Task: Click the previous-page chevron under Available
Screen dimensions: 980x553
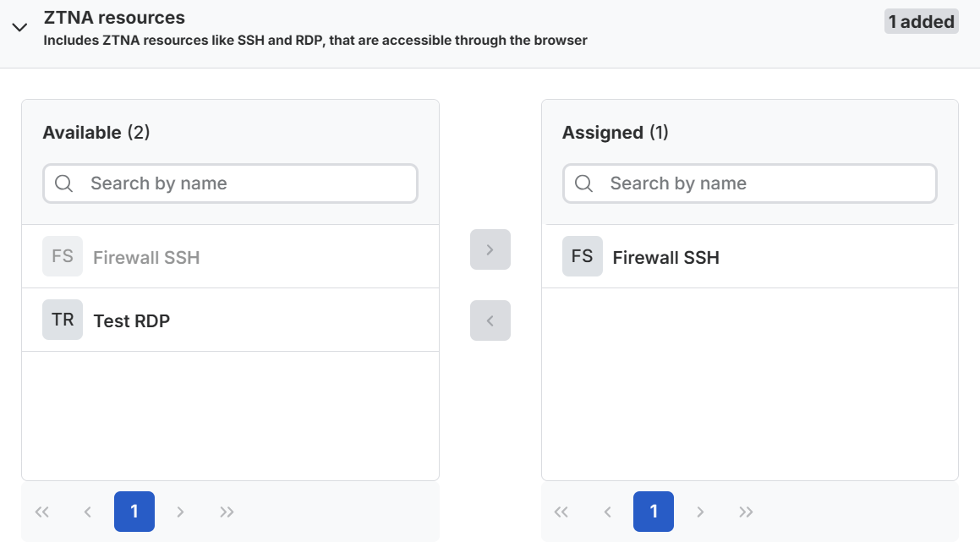Action: tap(88, 512)
